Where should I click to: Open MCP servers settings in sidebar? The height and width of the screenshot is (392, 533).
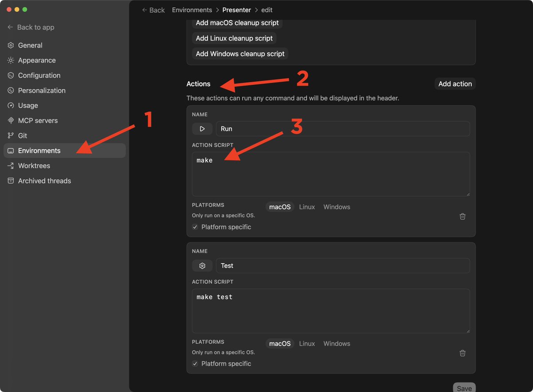38,120
